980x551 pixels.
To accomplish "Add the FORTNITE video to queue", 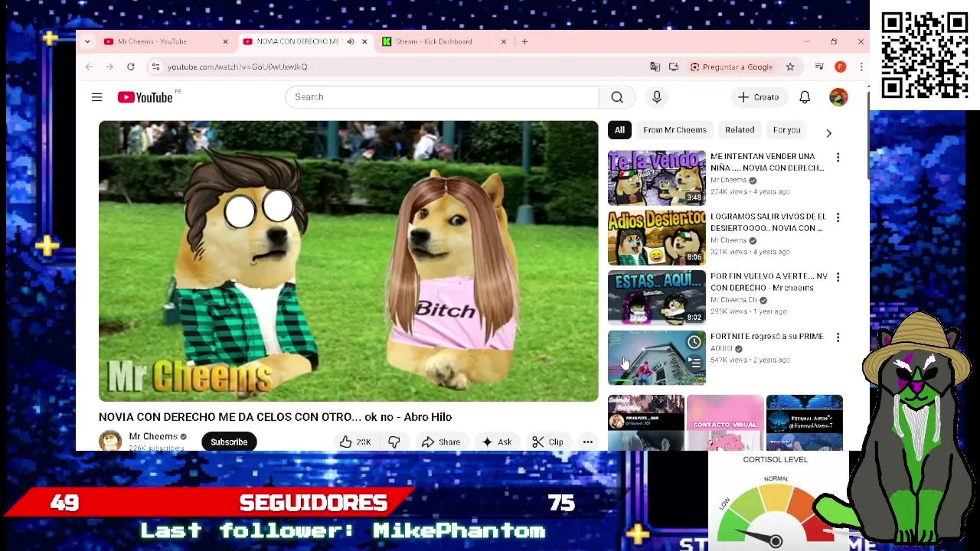I will point(694,362).
